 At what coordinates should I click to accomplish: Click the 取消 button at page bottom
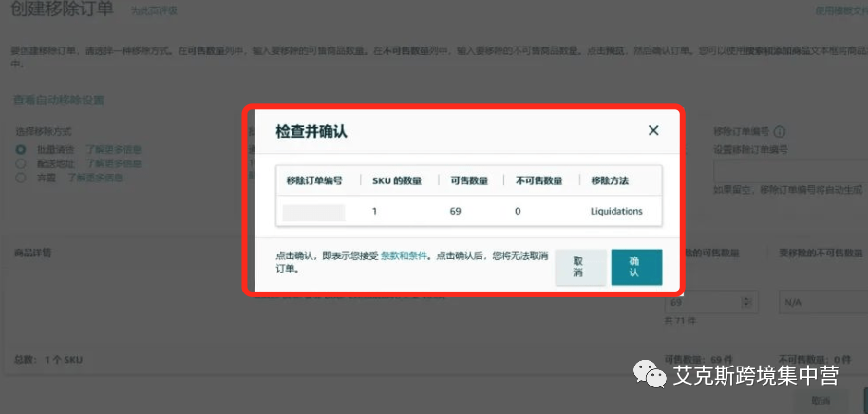pyautogui.click(x=821, y=401)
